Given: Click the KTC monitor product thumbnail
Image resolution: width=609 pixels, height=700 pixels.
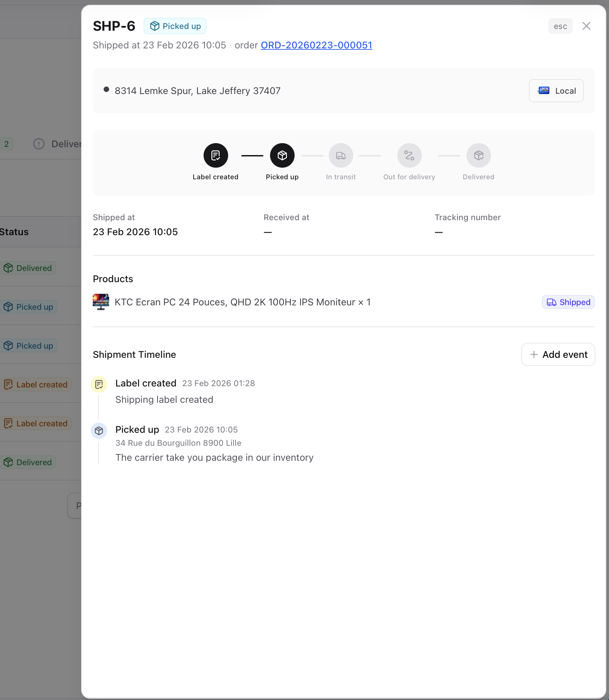Looking at the screenshot, I should [101, 302].
